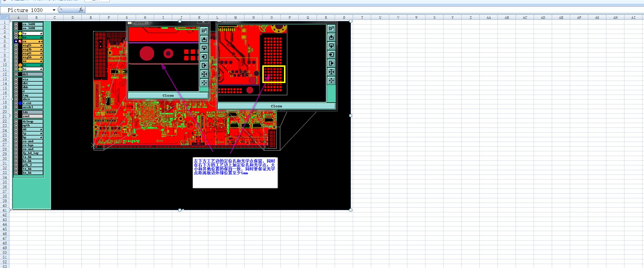Toggle checkbox for sig2t layer

(16, 46)
